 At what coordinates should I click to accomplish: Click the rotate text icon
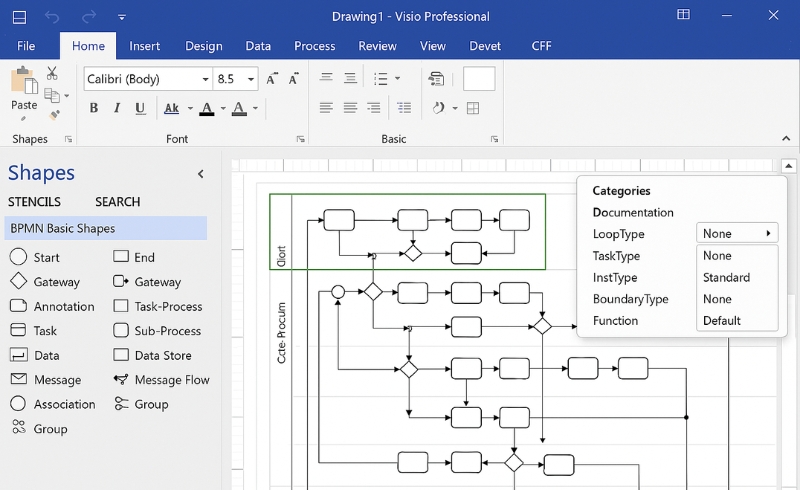(438, 108)
